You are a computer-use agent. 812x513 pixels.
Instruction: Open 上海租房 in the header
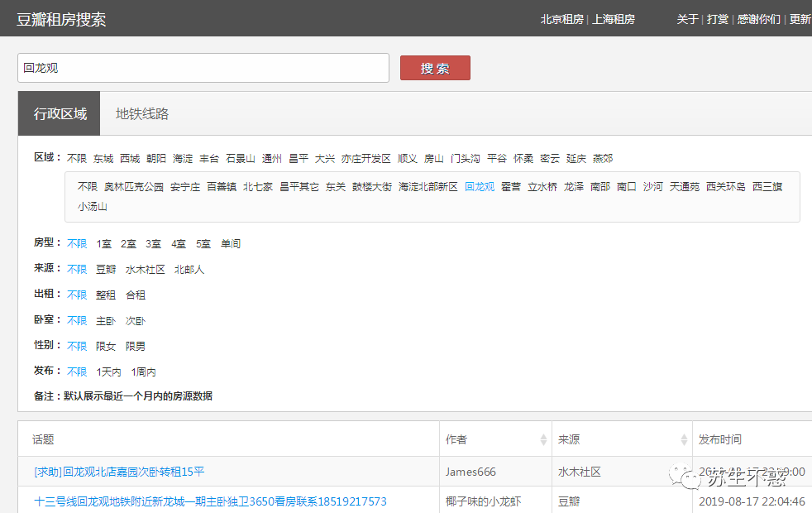click(x=614, y=19)
